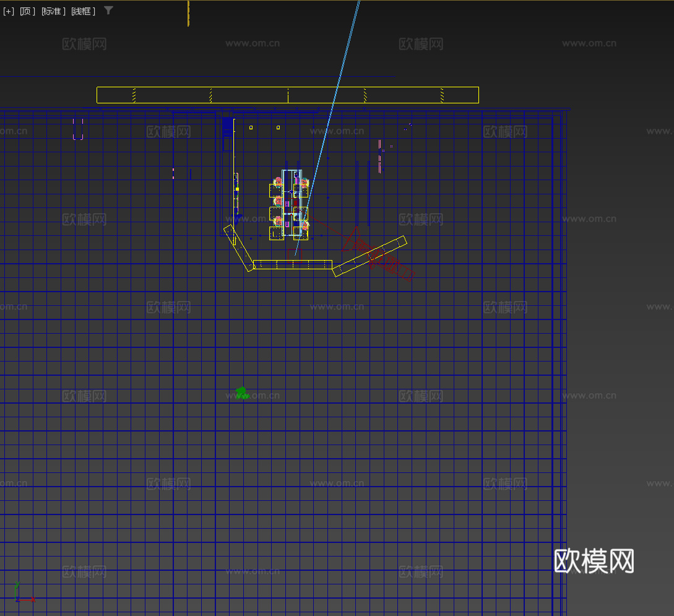Image resolution: width=674 pixels, height=616 pixels.
Task: Select the red camera wireframe object
Action: (378, 254)
